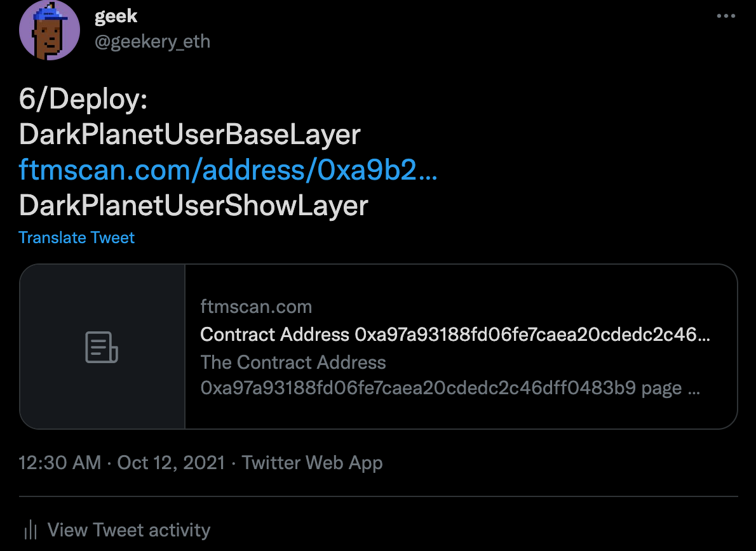Viewport: 756px width, 551px height.
Task: Open the @geekery_eth handle link
Action: [152, 41]
